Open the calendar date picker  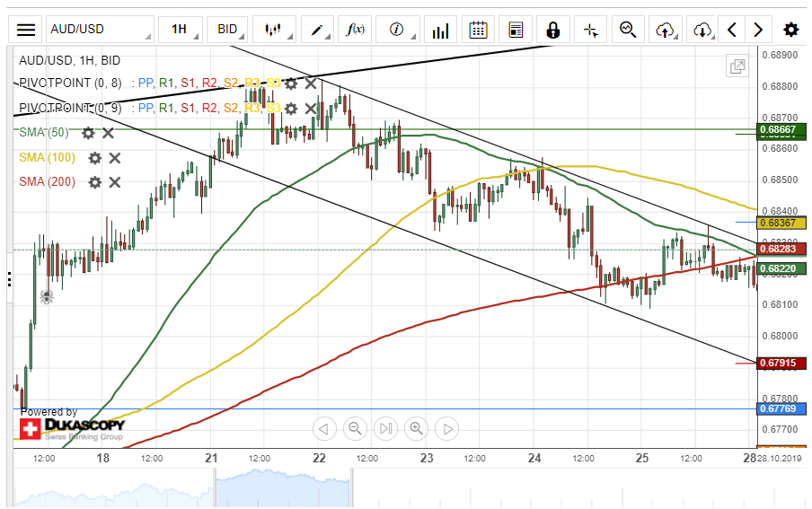point(478,30)
